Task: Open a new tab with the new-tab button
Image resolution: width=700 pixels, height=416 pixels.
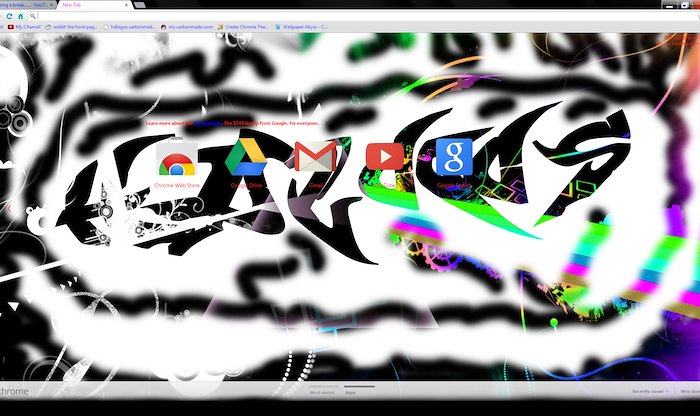Action: (139, 5)
